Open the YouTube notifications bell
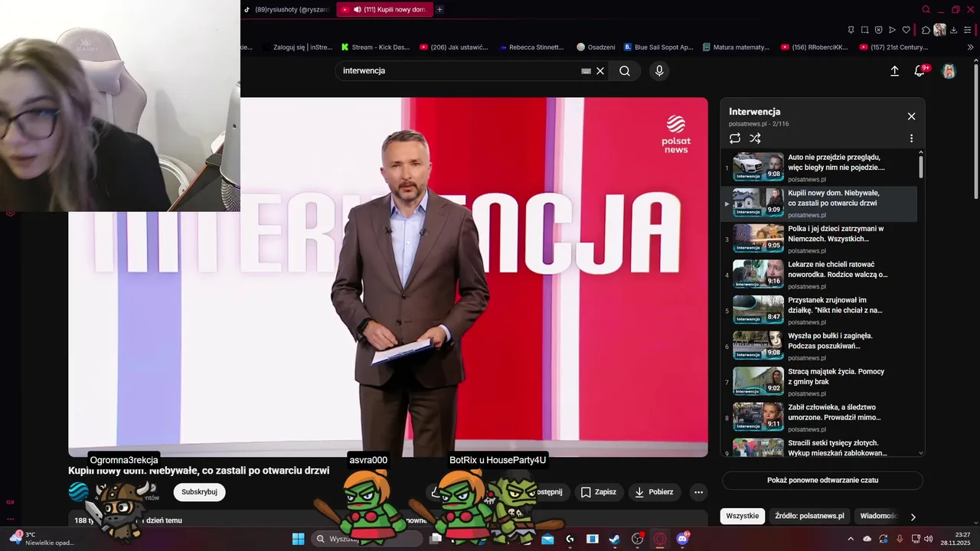This screenshot has height=551, width=980. pos(920,71)
